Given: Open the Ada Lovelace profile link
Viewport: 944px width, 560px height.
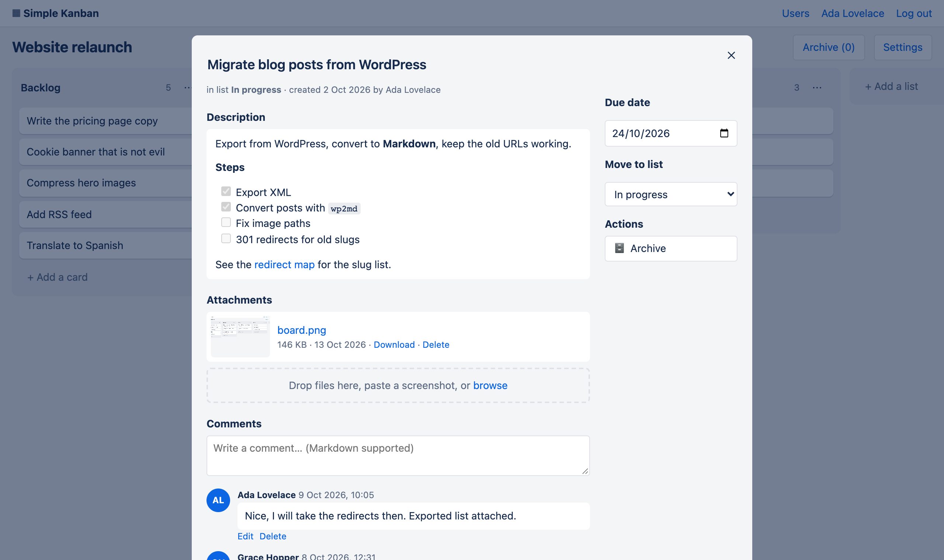Looking at the screenshot, I should coord(853,13).
